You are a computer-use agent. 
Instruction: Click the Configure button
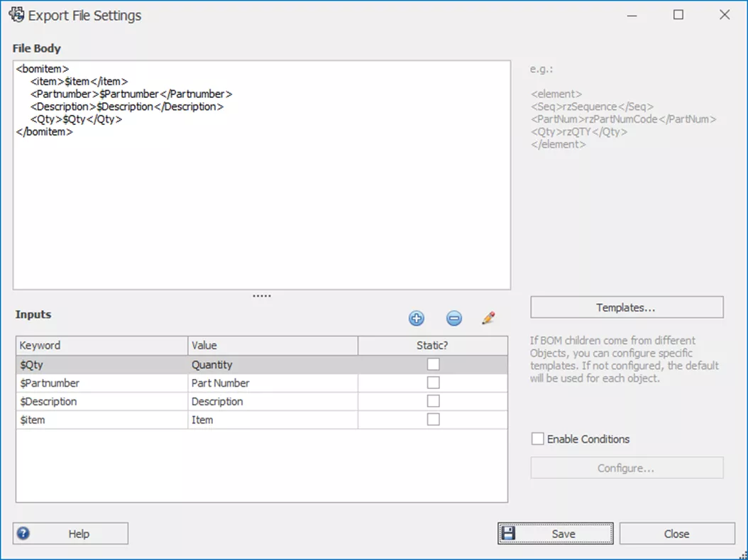pos(626,468)
